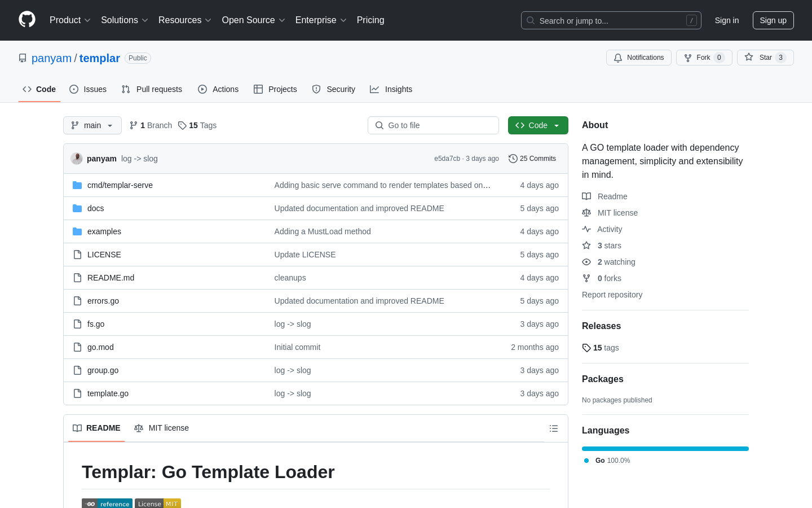
Task: Expand the Solutions menu
Action: point(125,20)
